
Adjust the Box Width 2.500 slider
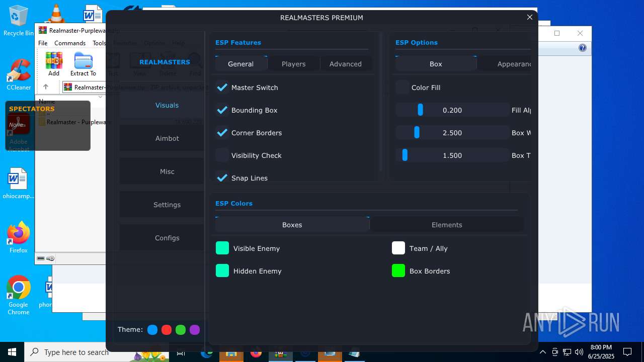tap(452, 133)
